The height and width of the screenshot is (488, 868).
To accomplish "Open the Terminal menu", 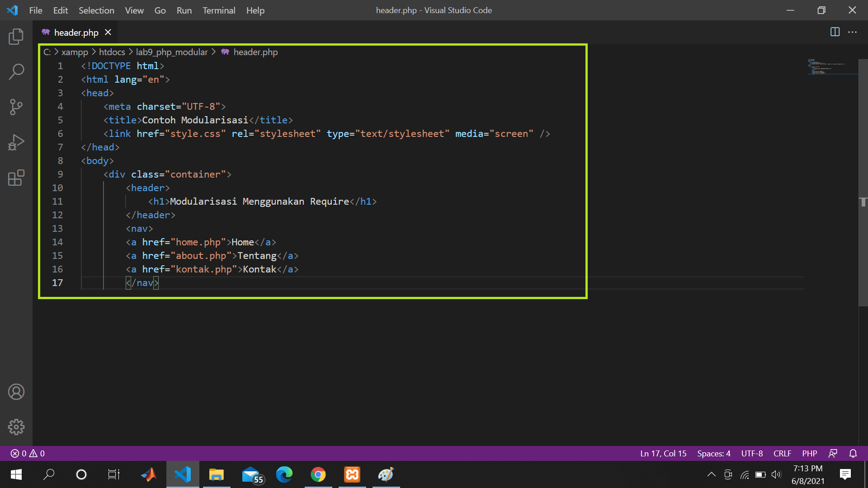I will pos(219,10).
